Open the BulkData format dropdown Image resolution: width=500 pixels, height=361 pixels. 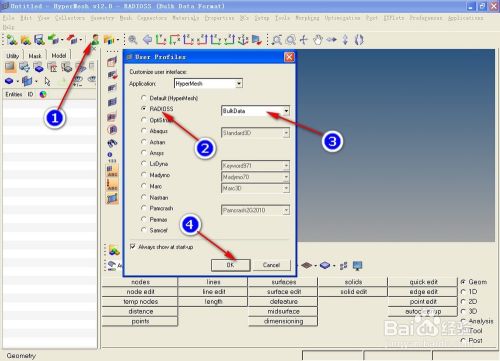[x=255, y=111]
